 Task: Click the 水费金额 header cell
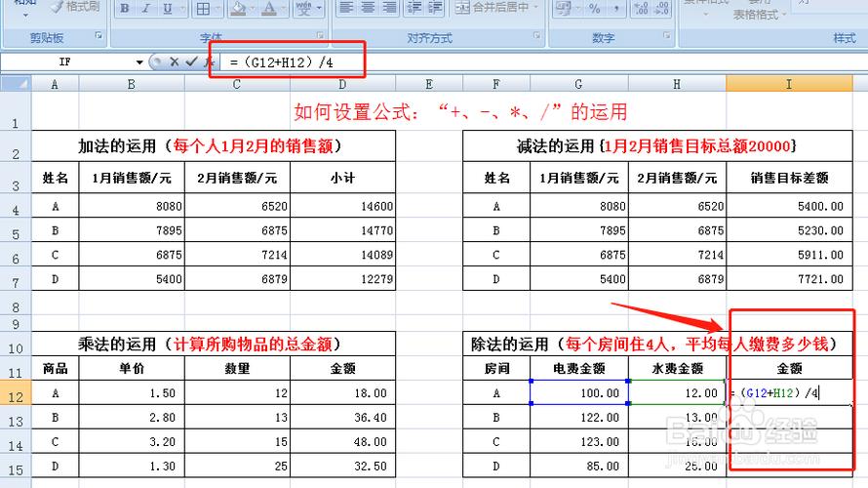pos(677,368)
